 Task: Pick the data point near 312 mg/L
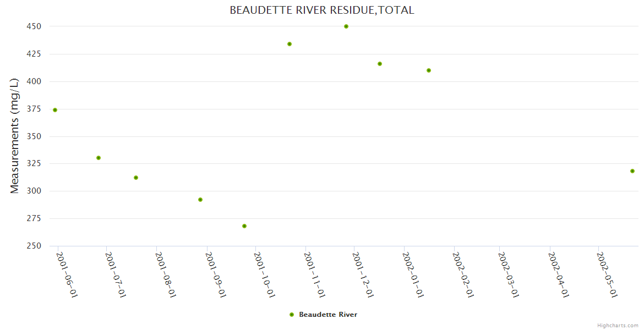136,178
